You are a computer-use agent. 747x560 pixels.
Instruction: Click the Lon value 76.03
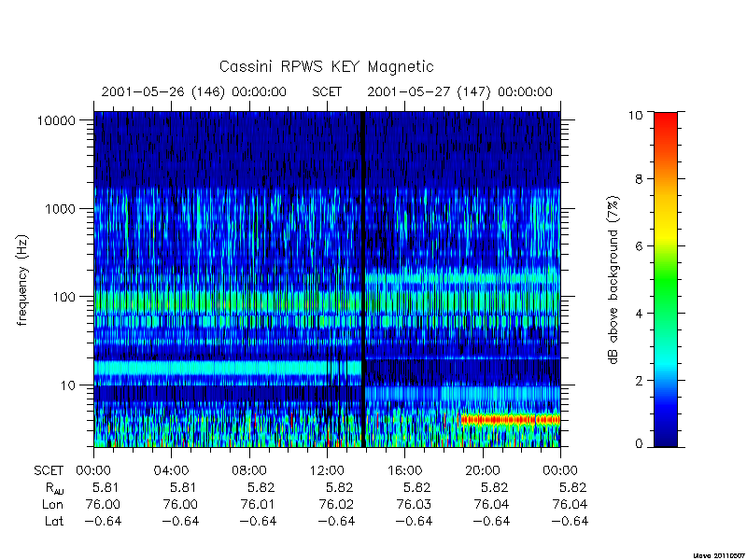click(x=414, y=504)
